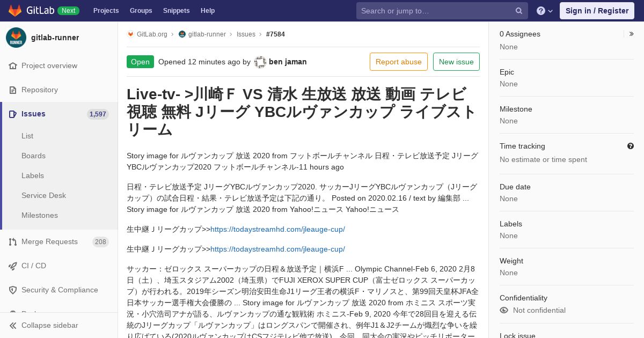Open GitLab.org breadcrumb link
This screenshot has width=644, height=338.
pyautogui.click(x=152, y=34)
